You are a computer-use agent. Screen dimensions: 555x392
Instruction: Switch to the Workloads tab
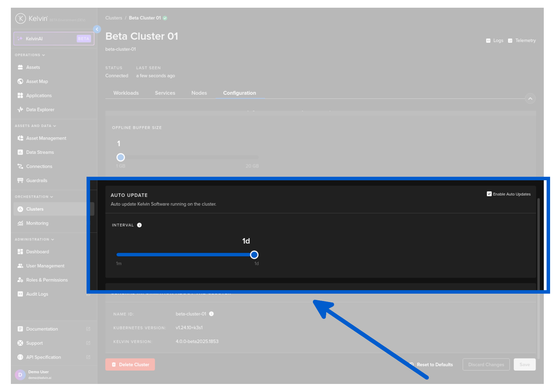click(126, 93)
